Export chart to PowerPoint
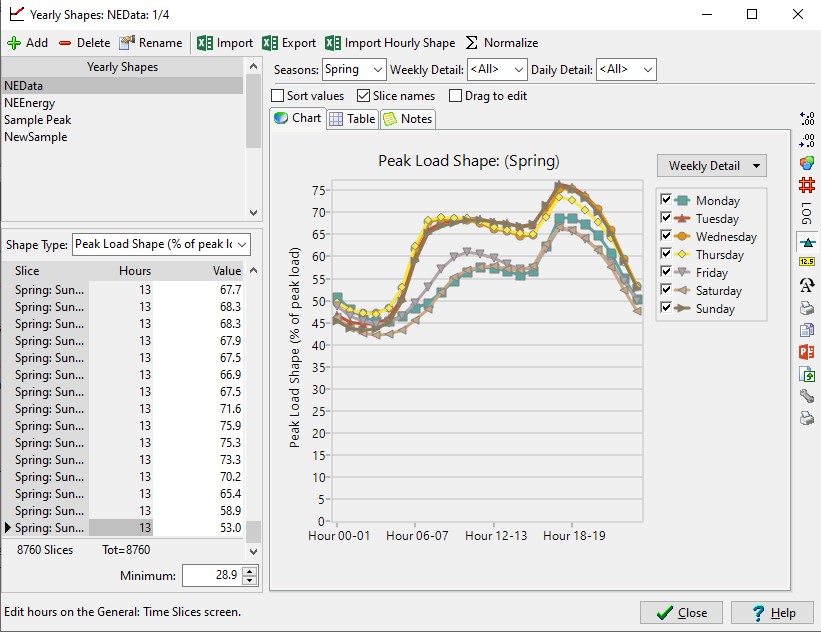Screen dimensions: 821x632 pos(807,352)
